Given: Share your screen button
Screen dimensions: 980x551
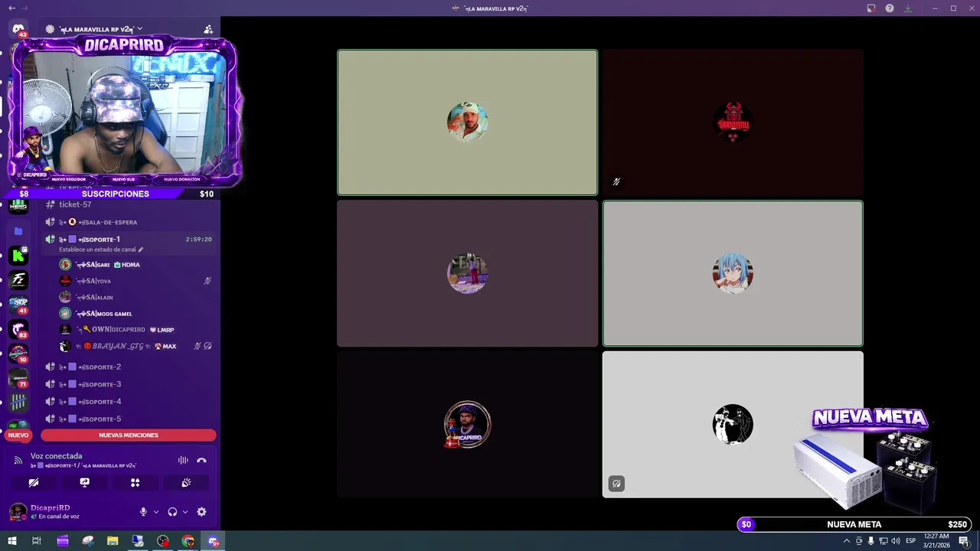Looking at the screenshot, I should click(84, 483).
